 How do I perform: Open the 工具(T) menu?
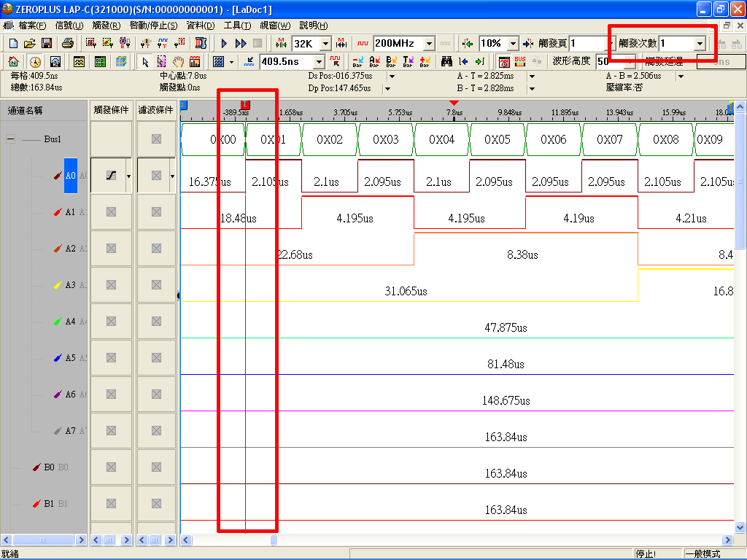tap(236, 26)
